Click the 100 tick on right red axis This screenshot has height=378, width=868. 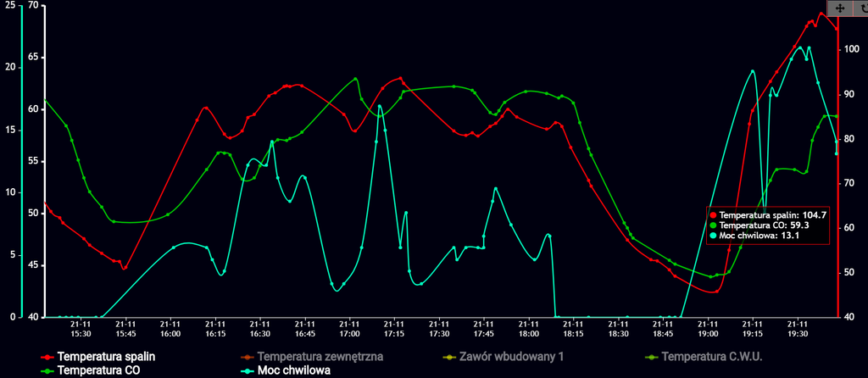[850, 49]
